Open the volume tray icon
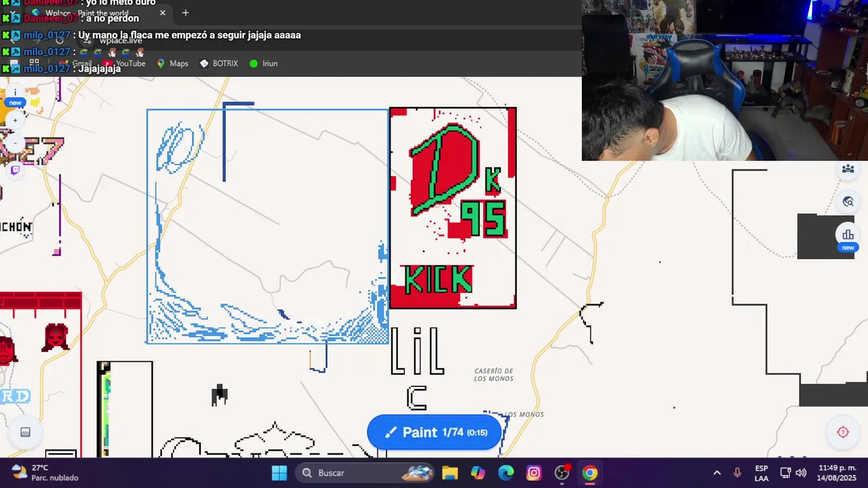The height and width of the screenshot is (488, 868). (x=801, y=473)
